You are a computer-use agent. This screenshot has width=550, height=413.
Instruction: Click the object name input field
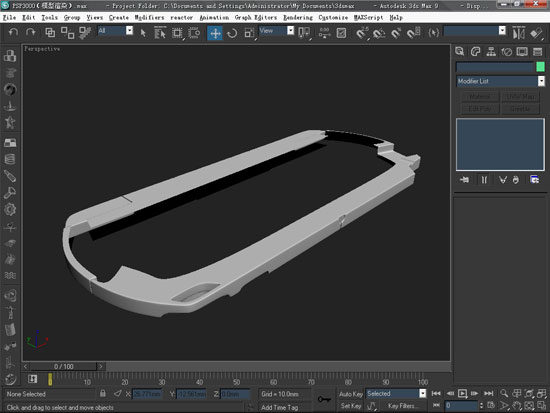(495, 67)
